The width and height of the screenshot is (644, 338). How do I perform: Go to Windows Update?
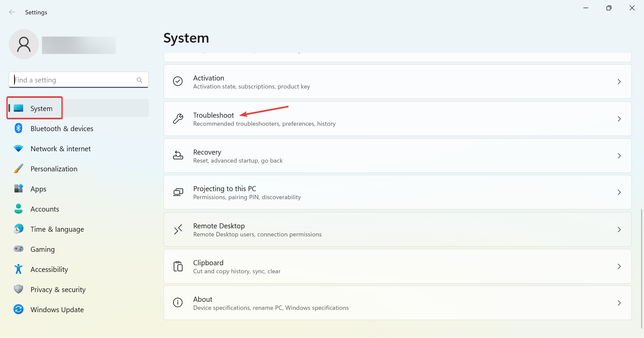click(x=78, y=309)
